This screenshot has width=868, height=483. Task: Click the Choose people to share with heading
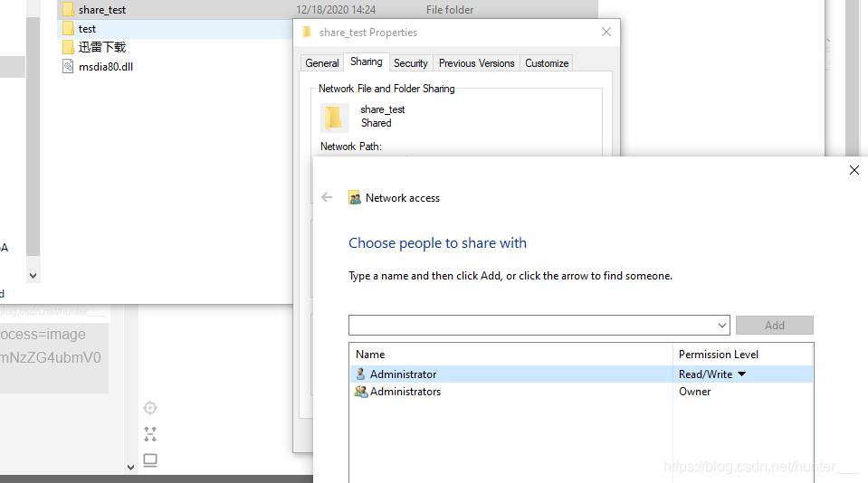pyautogui.click(x=437, y=243)
